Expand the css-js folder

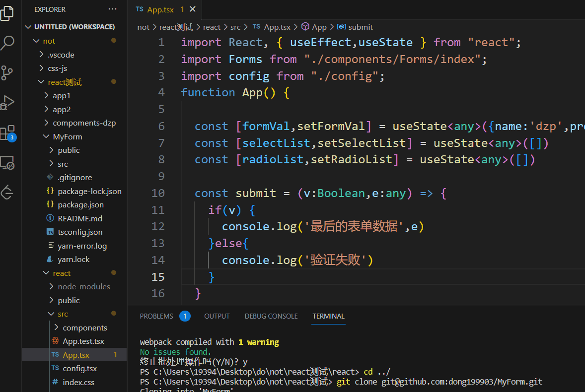(x=41, y=68)
